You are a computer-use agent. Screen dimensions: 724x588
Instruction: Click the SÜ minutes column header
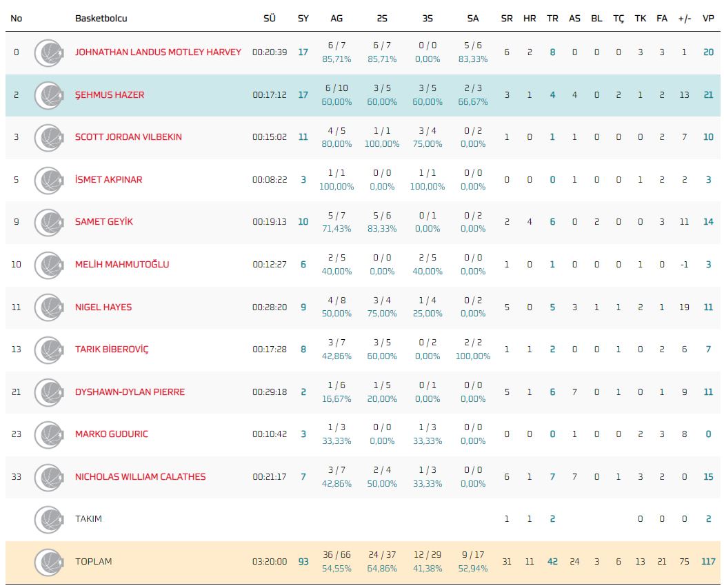pyautogui.click(x=269, y=19)
